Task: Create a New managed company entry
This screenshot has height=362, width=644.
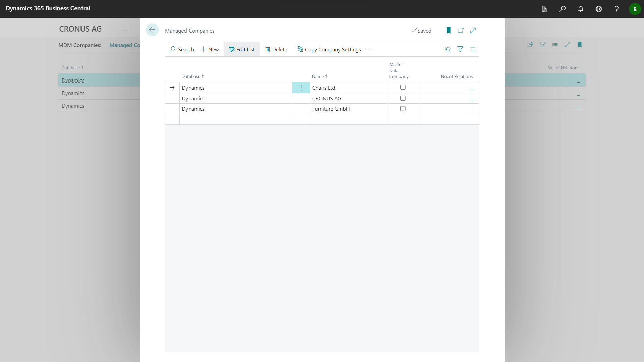Action: point(210,49)
